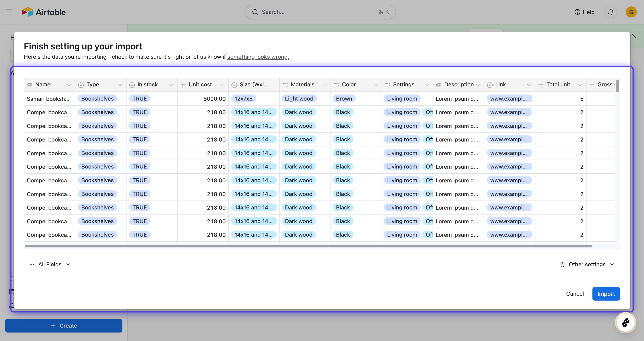
Task: Click the floating chat assistant icon
Action: [625, 322]
